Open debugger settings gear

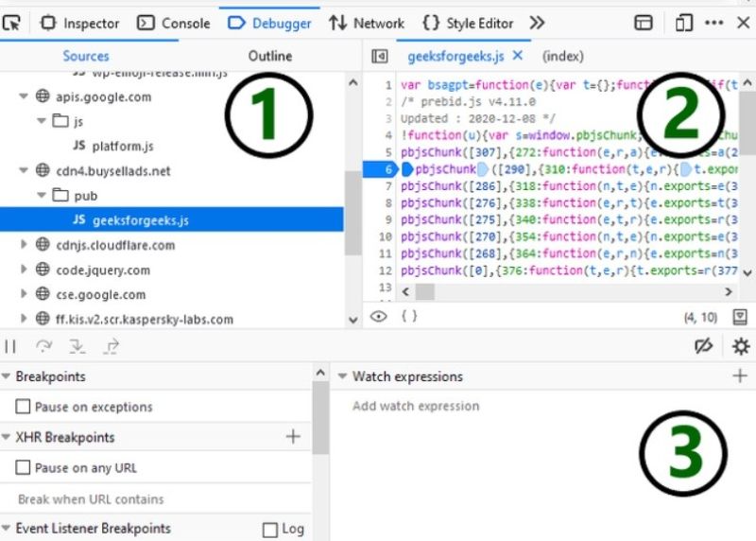741,346
